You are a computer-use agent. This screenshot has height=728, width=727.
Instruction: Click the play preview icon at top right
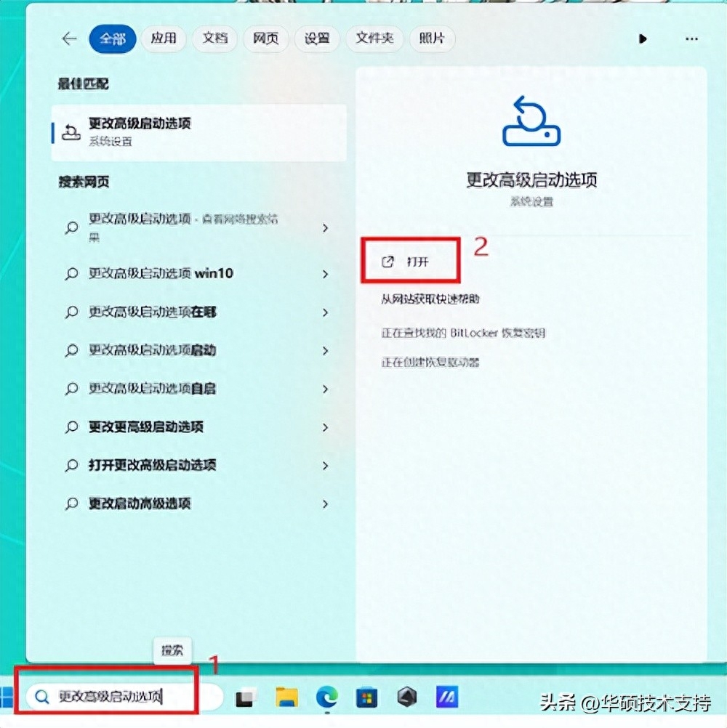[x=643, y=39]
